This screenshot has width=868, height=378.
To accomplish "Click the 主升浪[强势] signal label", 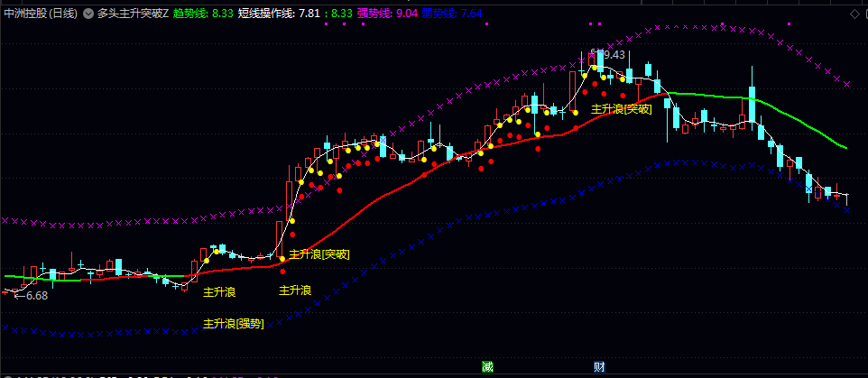I will coord(234,323).
